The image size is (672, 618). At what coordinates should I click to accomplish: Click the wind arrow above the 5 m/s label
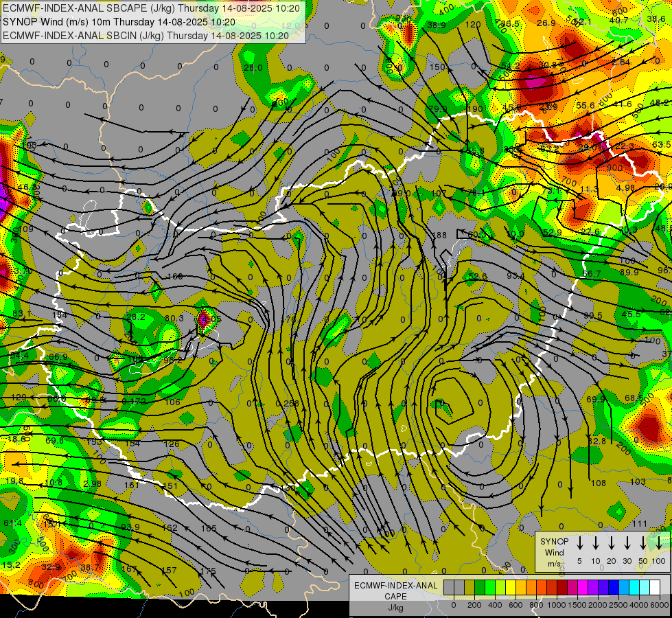[579, 543]
